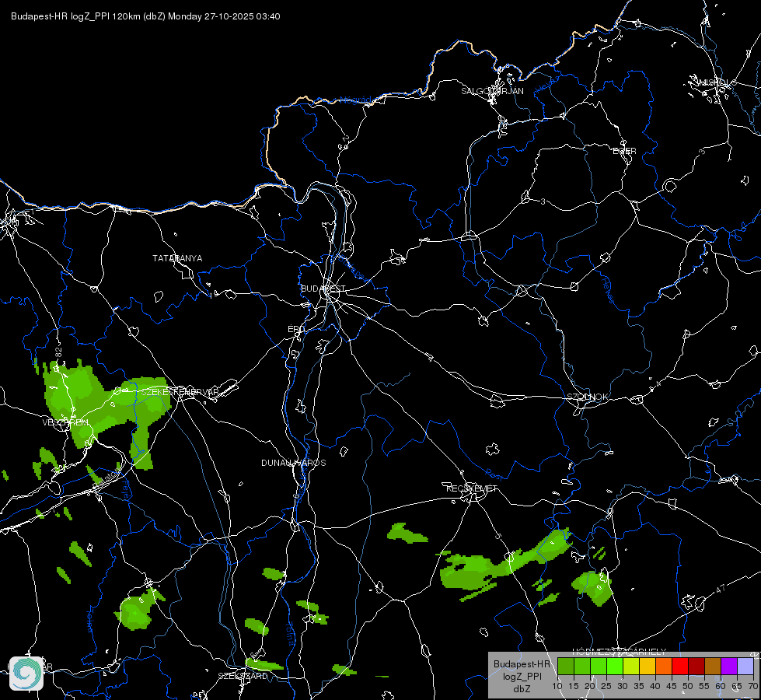The width and height of the screenshot is (761, 700).
Task: Click the brown 55-60 dBZ legend swatch
Action: tap(713, 666)
